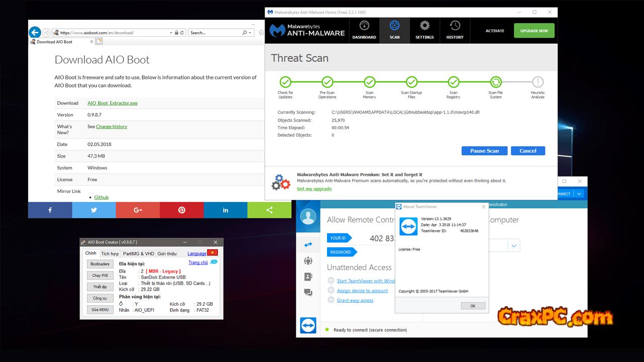
Task: Click the Scan Registry step icon
Action: click(454, 82)
